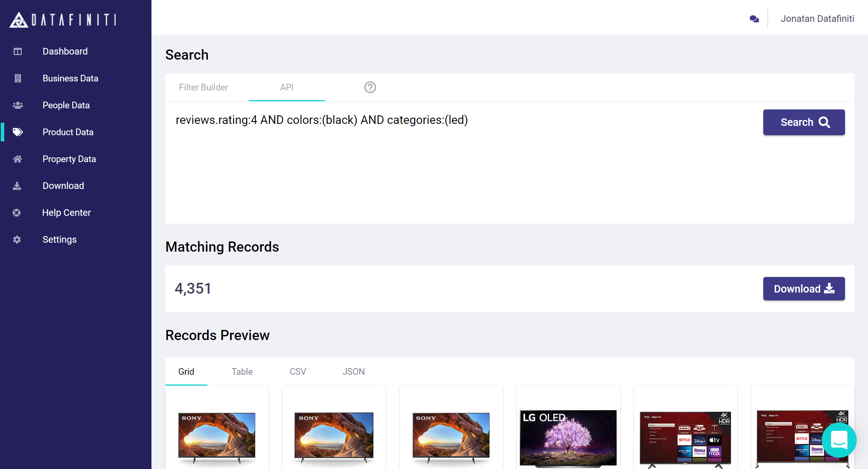Switch to the Filter Builder tab
Image resolution: width=868 pixels, height=469 pixels.
[203, 87]
